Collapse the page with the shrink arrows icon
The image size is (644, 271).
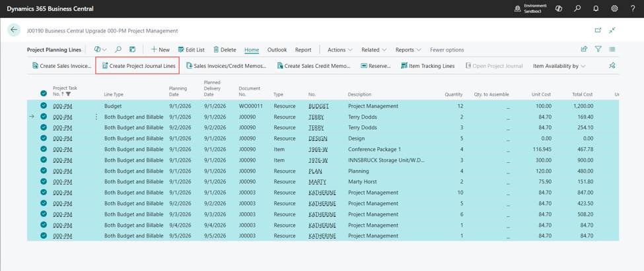[x=612, y=30]
